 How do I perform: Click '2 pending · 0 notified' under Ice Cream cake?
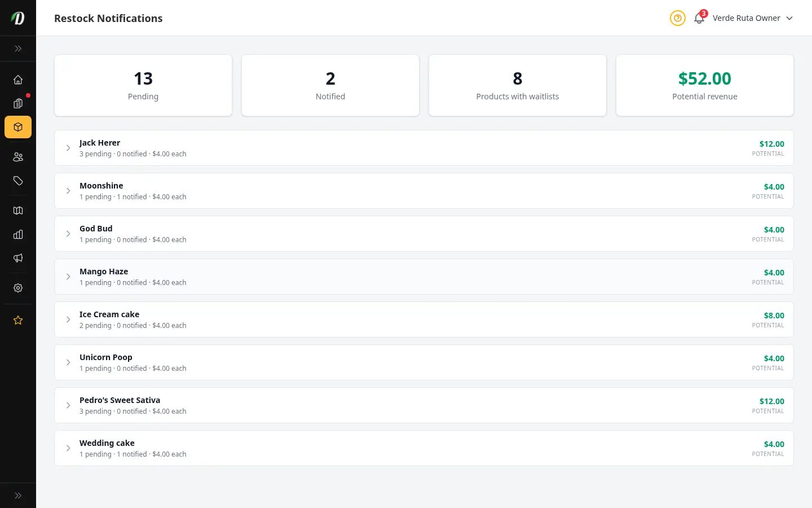coord(113,326)
